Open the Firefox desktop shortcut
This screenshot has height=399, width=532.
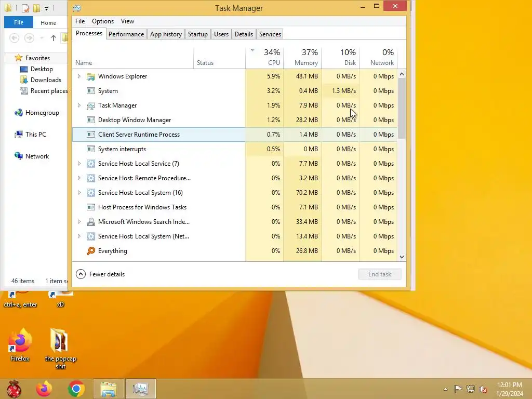click(x=20, y=345)
